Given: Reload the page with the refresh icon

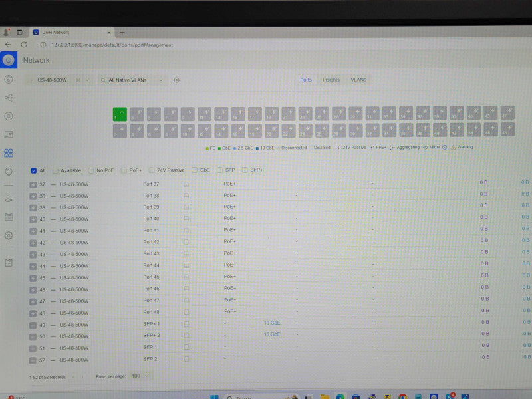Looking at the screenshot, I should [24, 45].
